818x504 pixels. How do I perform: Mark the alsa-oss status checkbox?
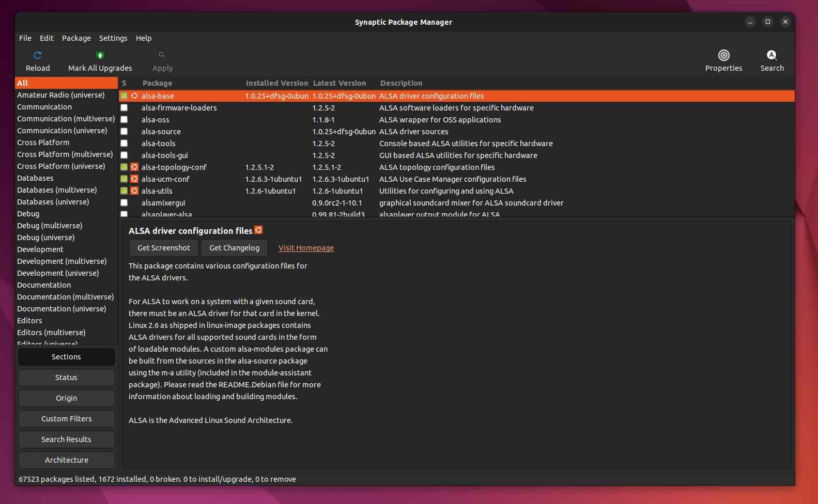[124, 120]
